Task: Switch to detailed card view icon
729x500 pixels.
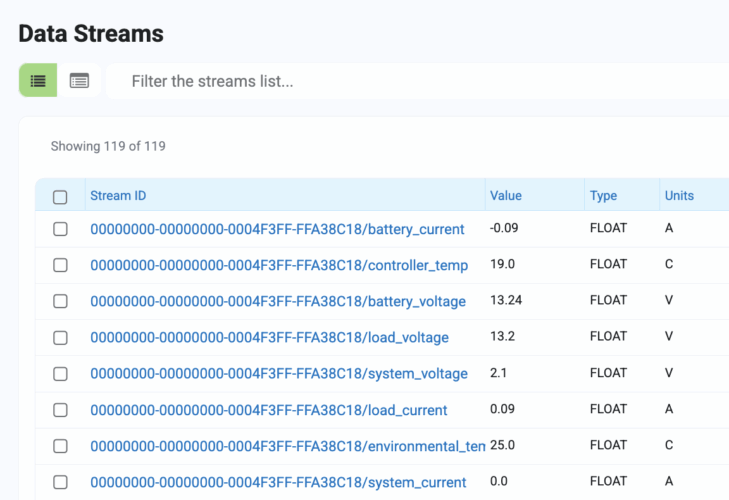Action: pyautogui.click(x=79, y=81)
